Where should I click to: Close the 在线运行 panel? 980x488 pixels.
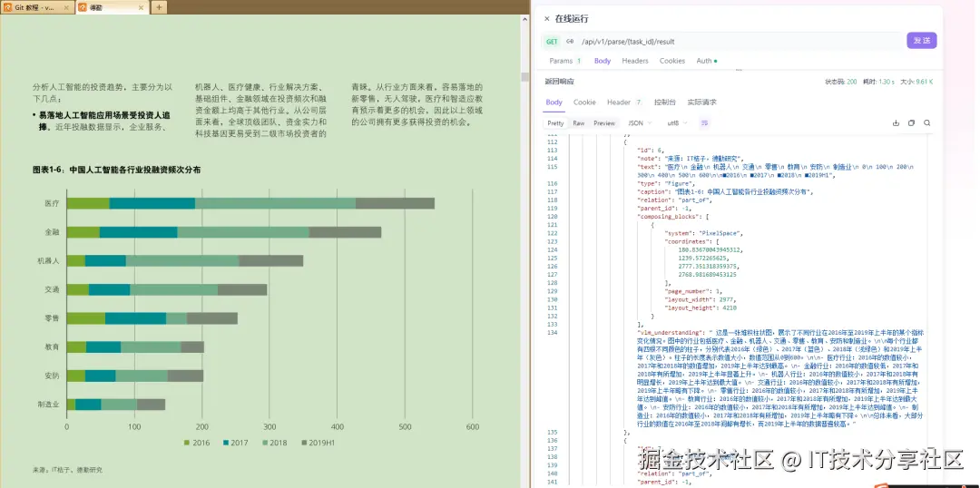(547, 19)
